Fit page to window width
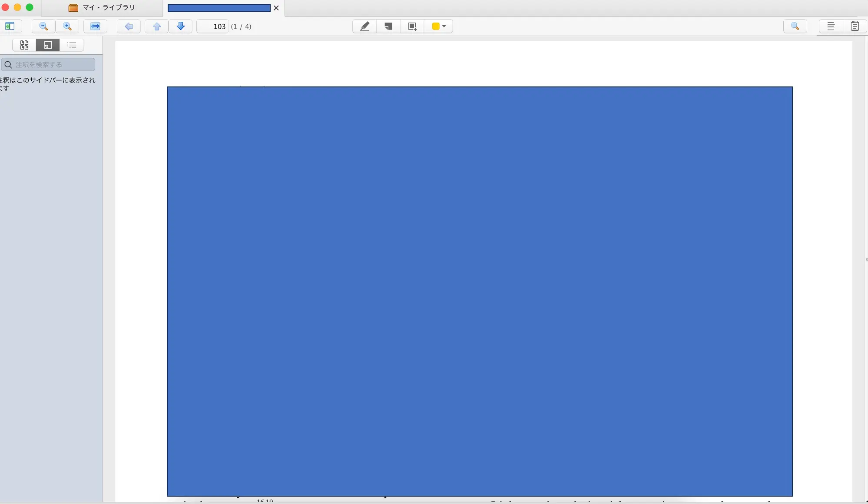This screenshot has height=504, width=868. [95, 27]
